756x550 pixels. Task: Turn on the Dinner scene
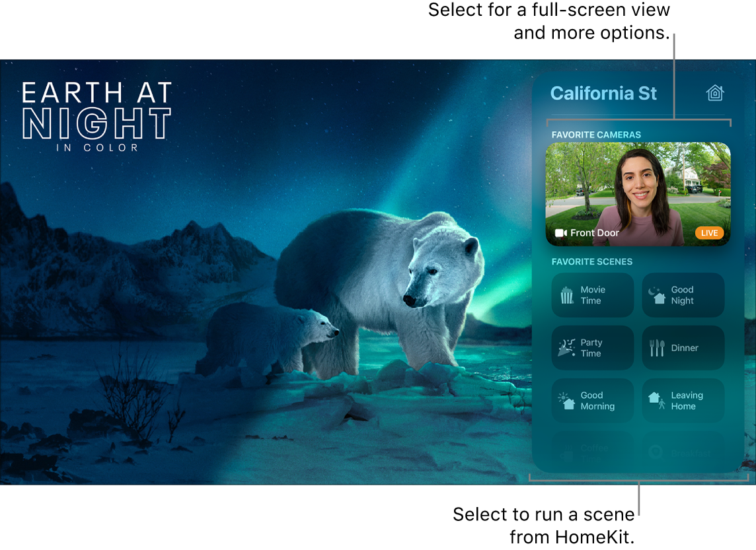click(x=683, y=348)
